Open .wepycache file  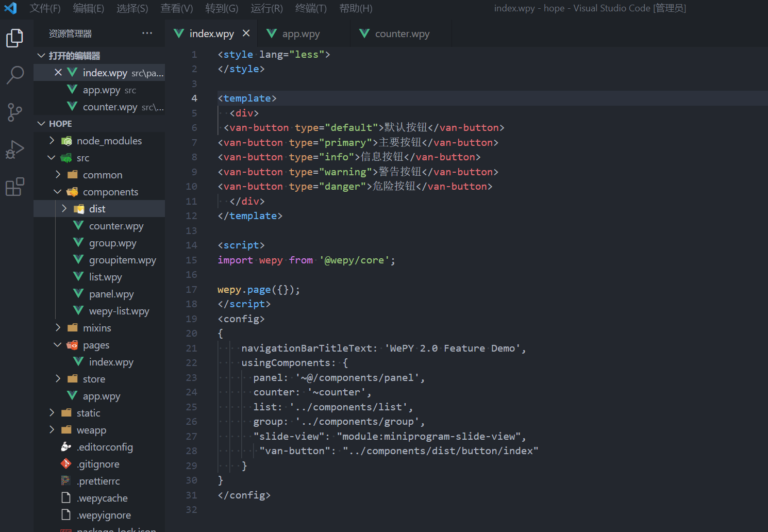point(99,498)
